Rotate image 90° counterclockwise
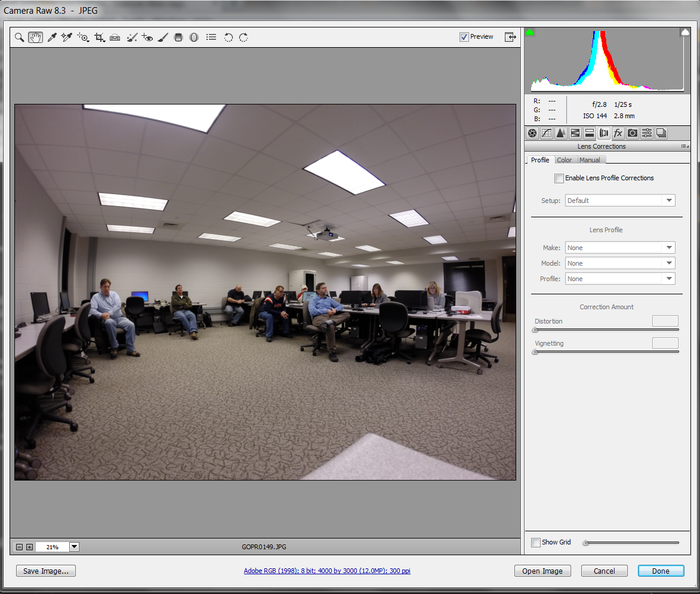This screenshot has height=594, width=700. (x=228, y=38)
